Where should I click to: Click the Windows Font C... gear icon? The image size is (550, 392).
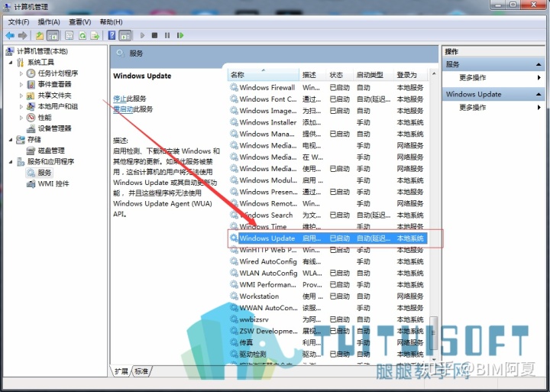click(x=234, y=99)
